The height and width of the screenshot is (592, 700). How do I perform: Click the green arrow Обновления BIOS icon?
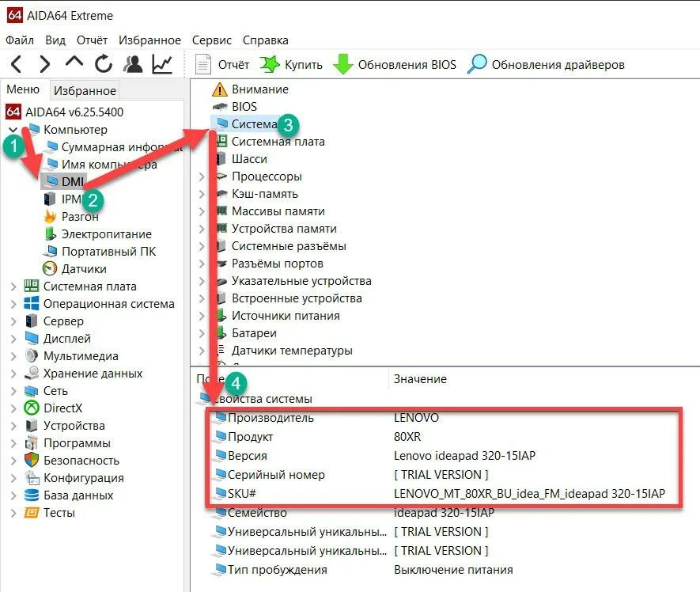[x=342, y=64]
